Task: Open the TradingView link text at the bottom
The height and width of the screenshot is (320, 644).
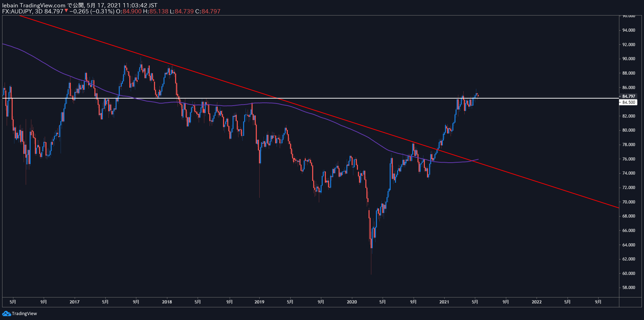Action: click(24, 313)
